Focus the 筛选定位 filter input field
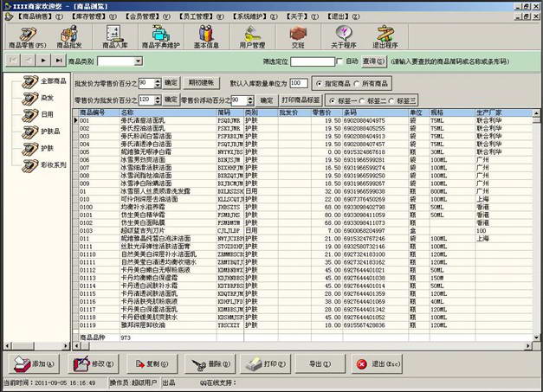This screenshot has height=392, width=543. tap(313, 61)
